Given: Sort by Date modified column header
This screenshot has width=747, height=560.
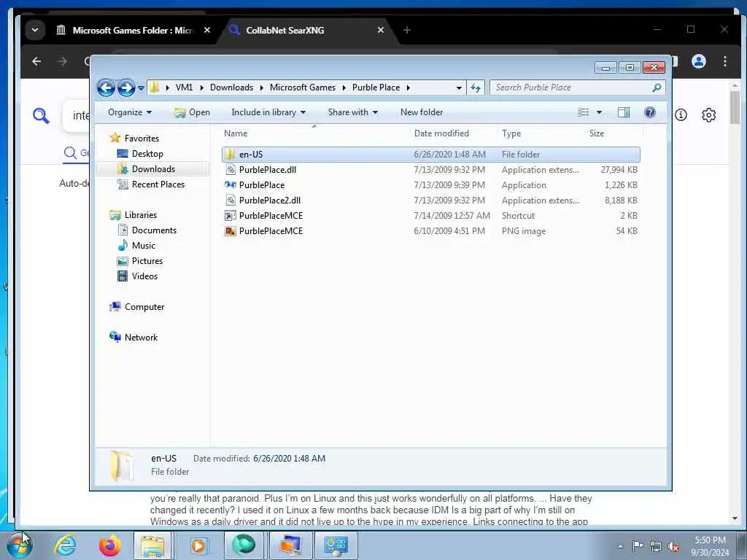Looking at the screenshot, I should click(x=441, y=134).
